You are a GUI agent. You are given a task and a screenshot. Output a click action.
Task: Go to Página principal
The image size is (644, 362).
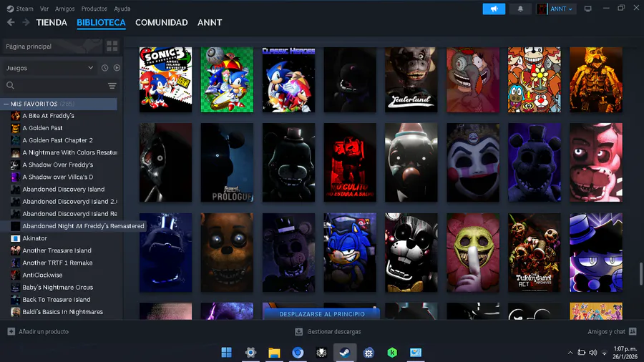click(52, 47)
